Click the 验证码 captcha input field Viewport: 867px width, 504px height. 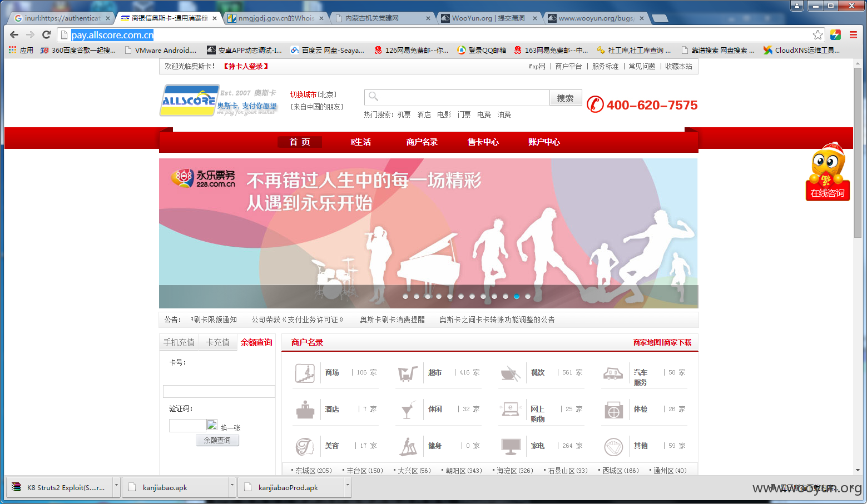(x=187, y=426)
